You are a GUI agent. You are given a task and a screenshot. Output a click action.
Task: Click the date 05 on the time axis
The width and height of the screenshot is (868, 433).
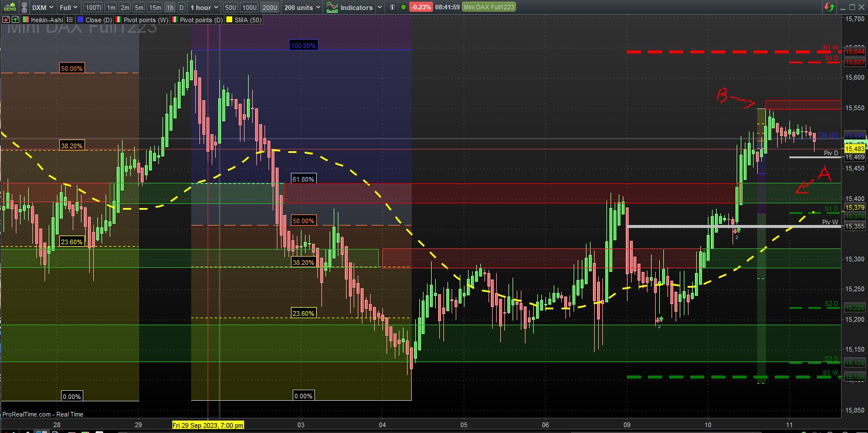click(x=464, y=424)
